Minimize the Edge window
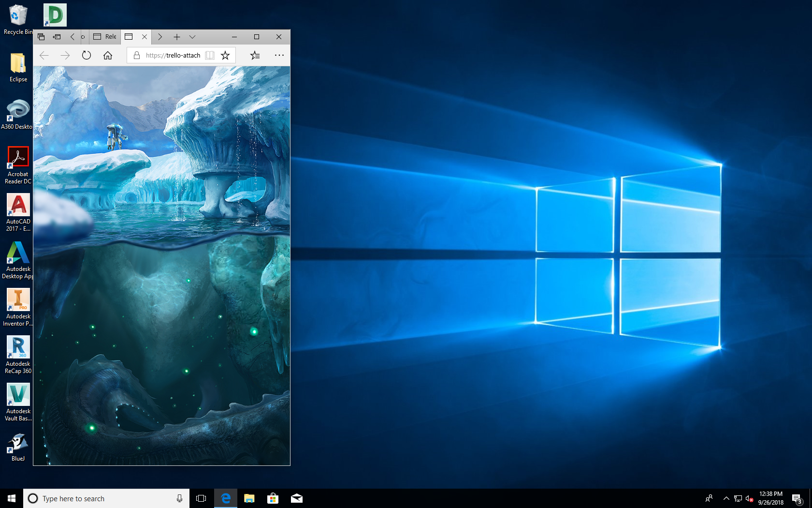Viewport: 812px width, 508px height. point(234,37)
